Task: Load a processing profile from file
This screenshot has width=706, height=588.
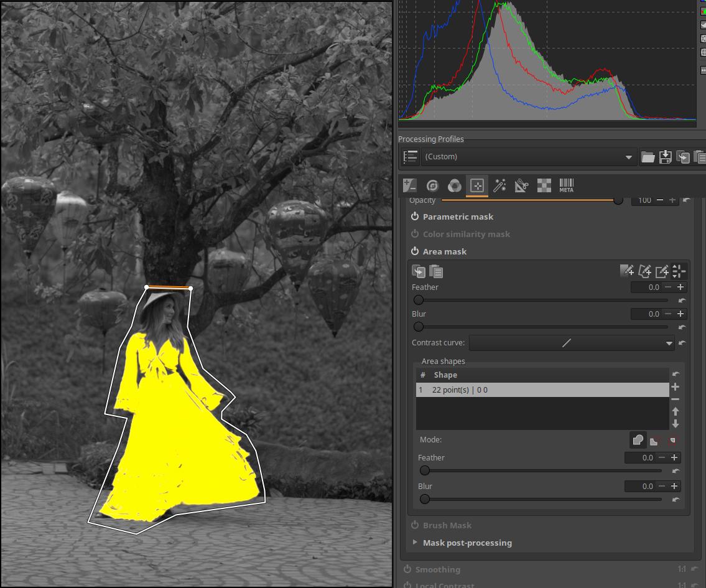Action: click(x=648, y=157)
